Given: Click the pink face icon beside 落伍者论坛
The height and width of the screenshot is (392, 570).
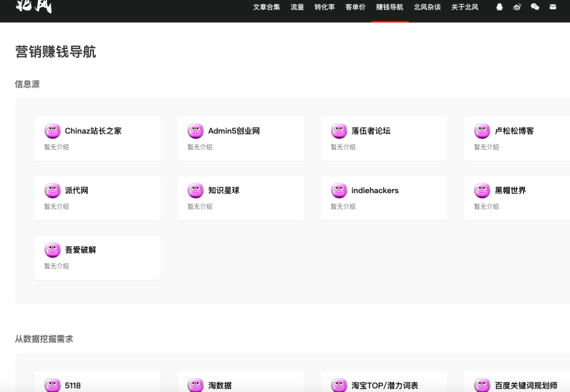Looking at the screenshot, I should click(339, 131).
